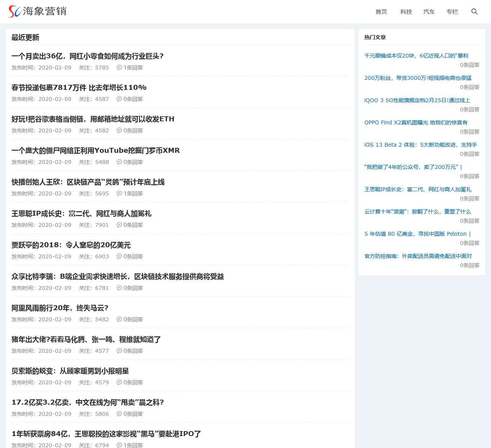491x448 pixels.
Task: Open the 专栏 nav section
Action: click(x=452, y=12)
